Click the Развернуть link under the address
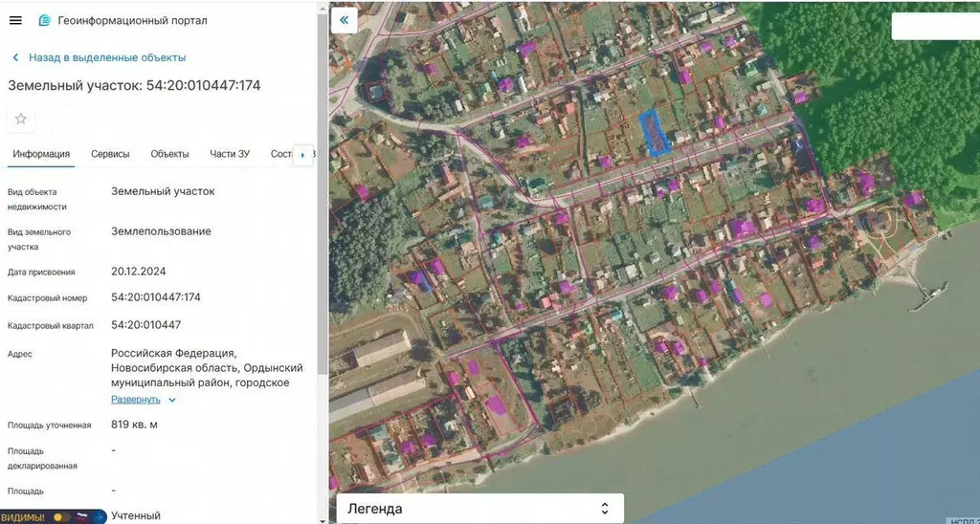Viewport: 980px width, 524px height. click(135, 400)
